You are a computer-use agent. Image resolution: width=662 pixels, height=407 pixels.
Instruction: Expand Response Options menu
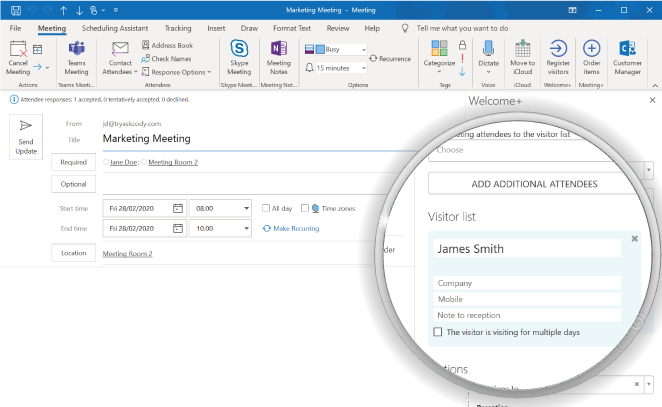click(176, 72)
